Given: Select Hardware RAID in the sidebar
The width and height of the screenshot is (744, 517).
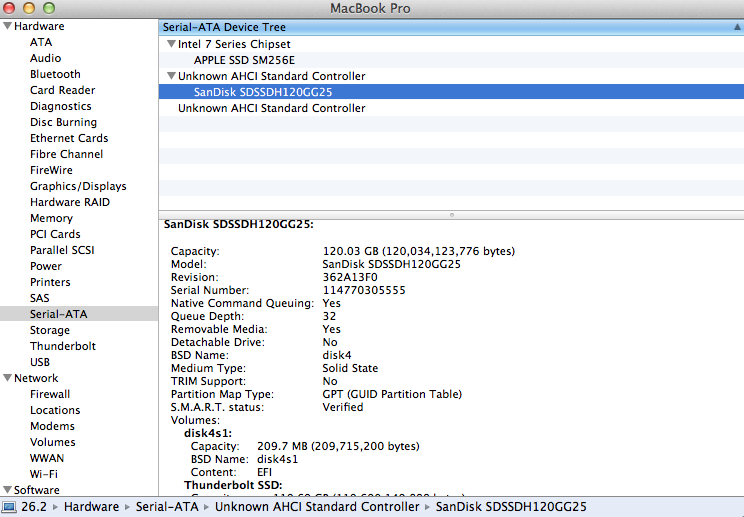Looking at the screenshot, I should pyautogui.click(x=70, y=202).
